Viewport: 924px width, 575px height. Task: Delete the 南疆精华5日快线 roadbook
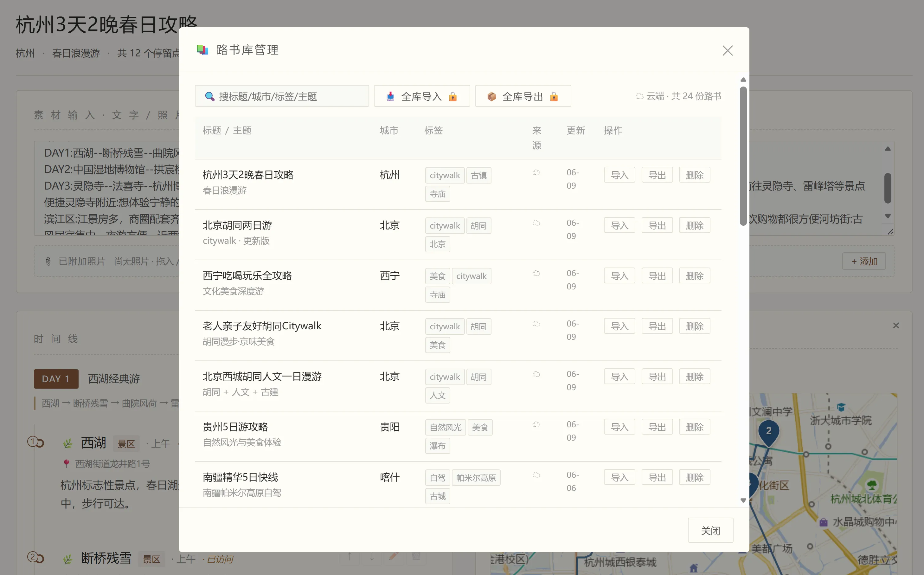(x=694, y=477)
